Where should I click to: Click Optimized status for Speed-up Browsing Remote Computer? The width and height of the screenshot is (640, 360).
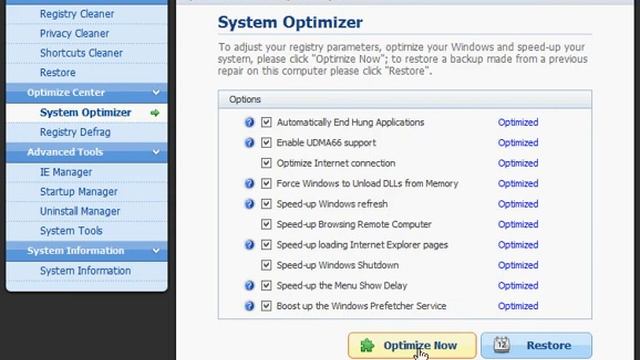tap(518, 224)
